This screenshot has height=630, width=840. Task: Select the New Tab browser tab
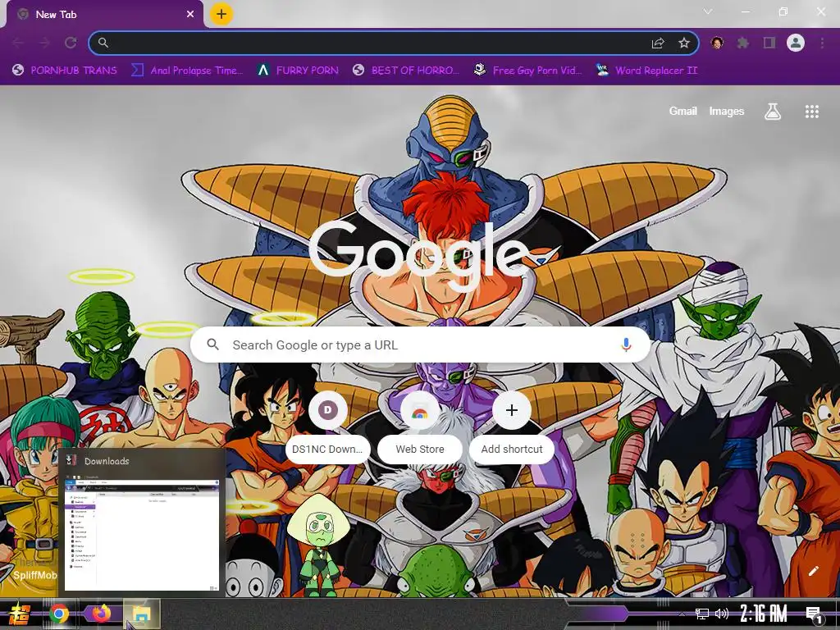[105, 15]
